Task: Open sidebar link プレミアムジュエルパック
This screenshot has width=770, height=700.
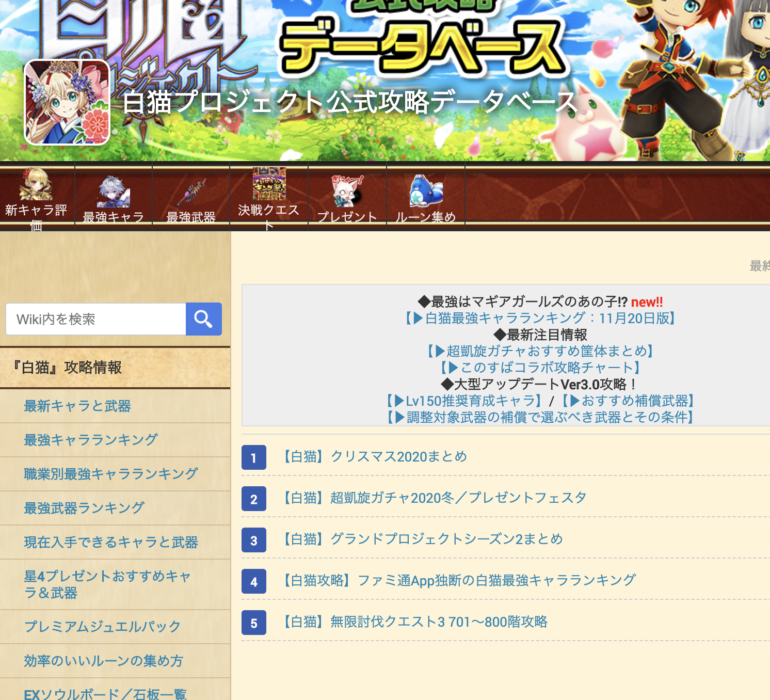Action: click(102, 627)
